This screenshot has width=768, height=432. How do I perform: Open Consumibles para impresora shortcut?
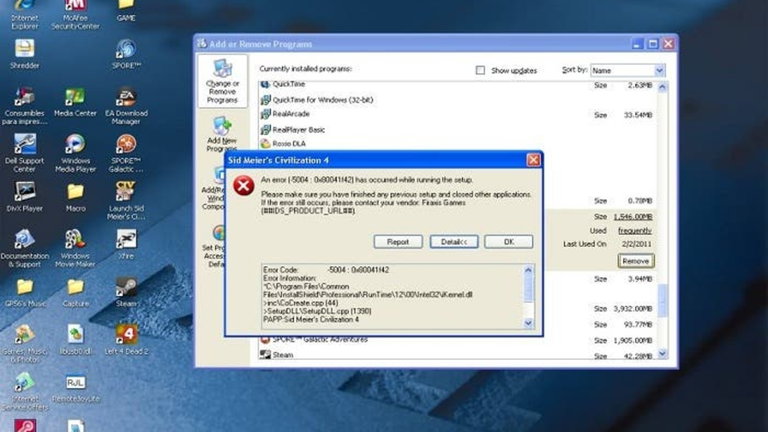(24, 106)
